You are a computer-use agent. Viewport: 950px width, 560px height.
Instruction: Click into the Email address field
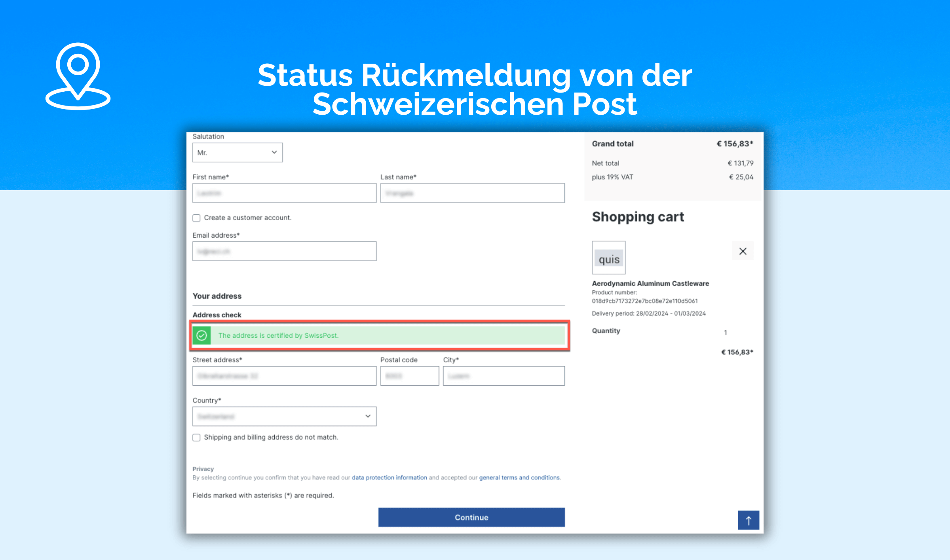284,251
